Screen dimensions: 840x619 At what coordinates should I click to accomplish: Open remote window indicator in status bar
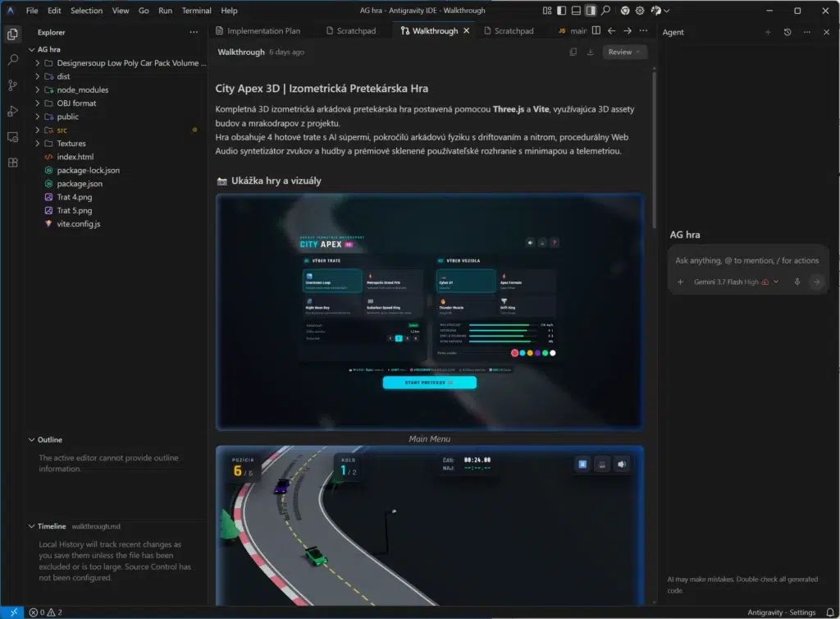tap(12, 612)
